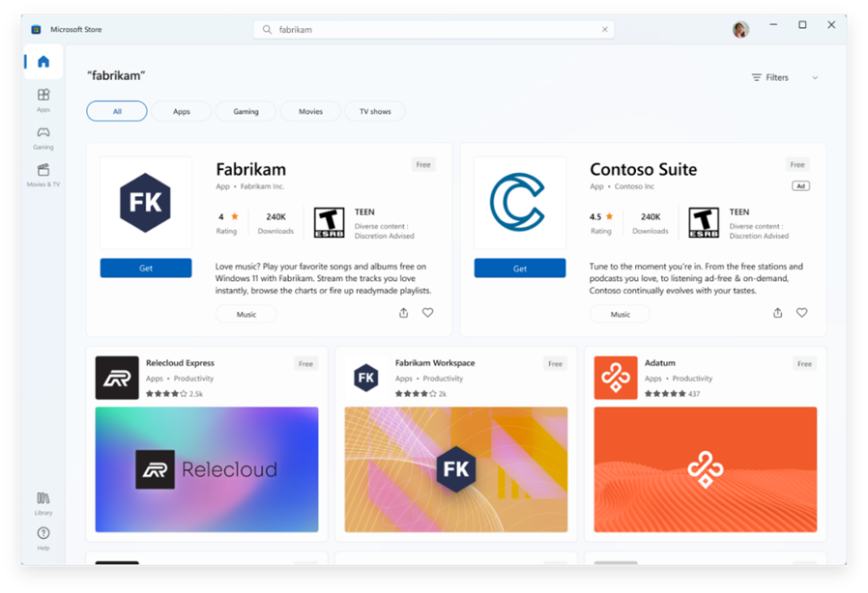The width and height of the screenshot is (868, 593).
Task: Open the Relecloud Express banner thumbnail
Action: click(x=207, y=469)
